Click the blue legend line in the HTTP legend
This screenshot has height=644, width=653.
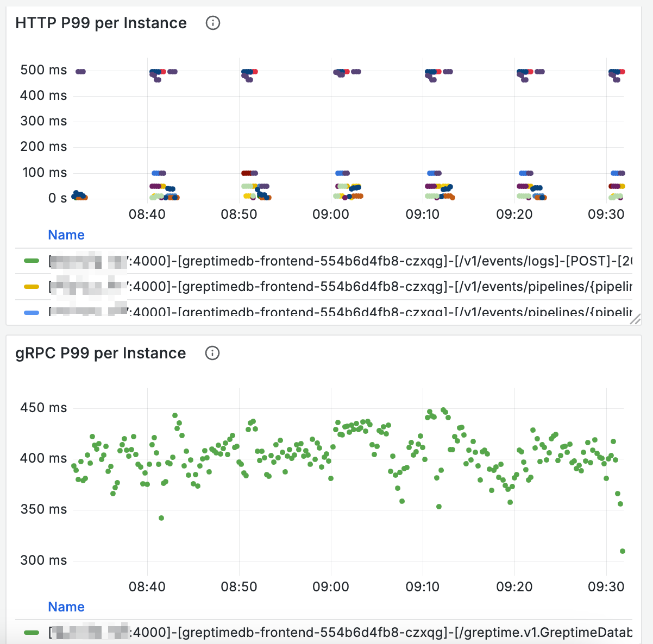(32, 312)
